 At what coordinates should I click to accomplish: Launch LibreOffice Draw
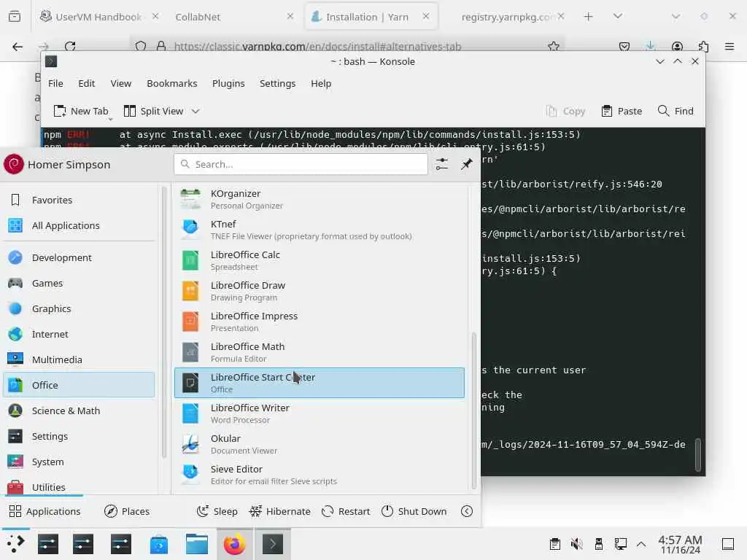pos(320,291)
